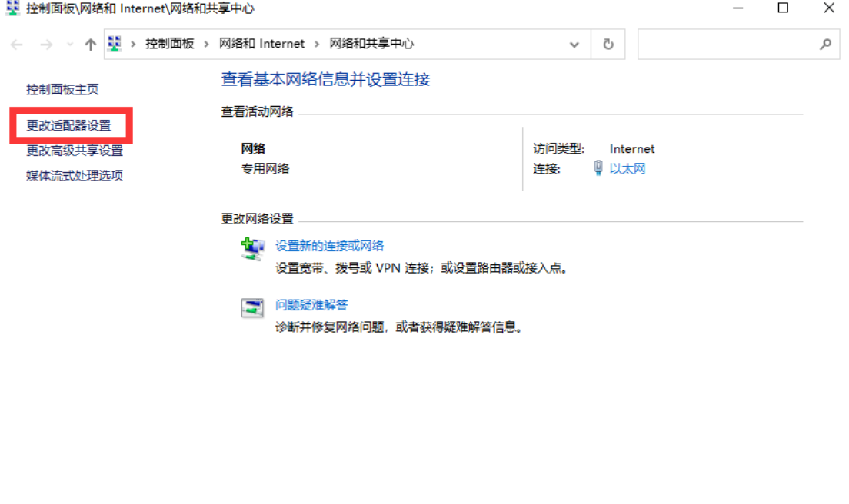
Task: Close the Network and Sharing Center window
Action: 829,8
